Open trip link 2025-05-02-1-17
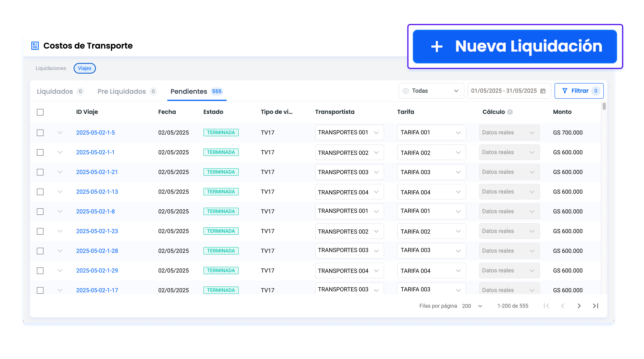The image size is (644, 359). (97, 290)
